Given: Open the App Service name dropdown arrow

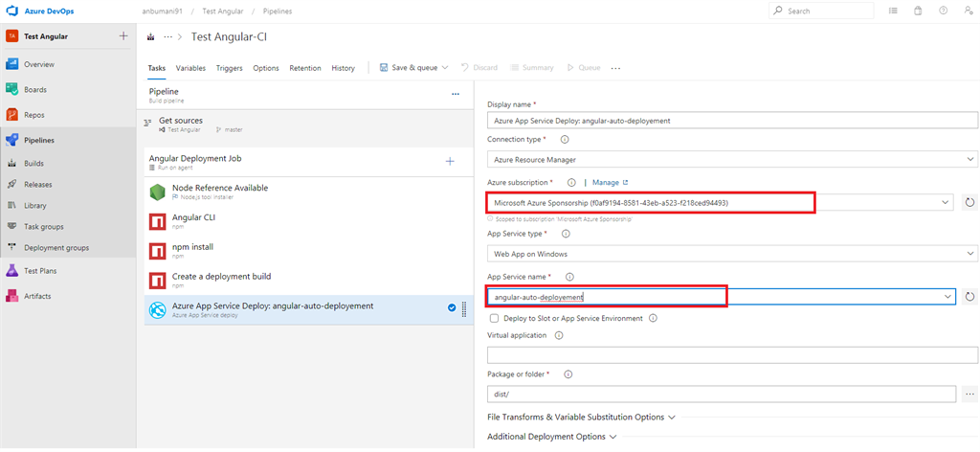Looking at the screenshot, I should coord(947,296).
